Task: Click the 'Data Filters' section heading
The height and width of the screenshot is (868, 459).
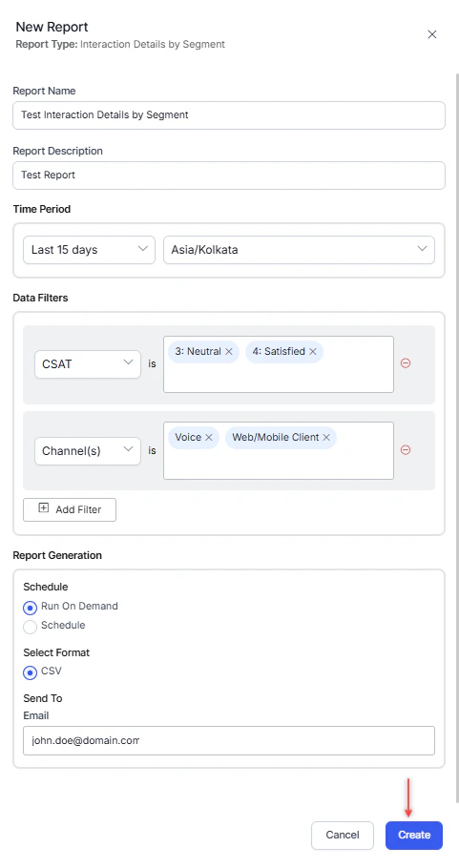Action: tap(40, 298)
